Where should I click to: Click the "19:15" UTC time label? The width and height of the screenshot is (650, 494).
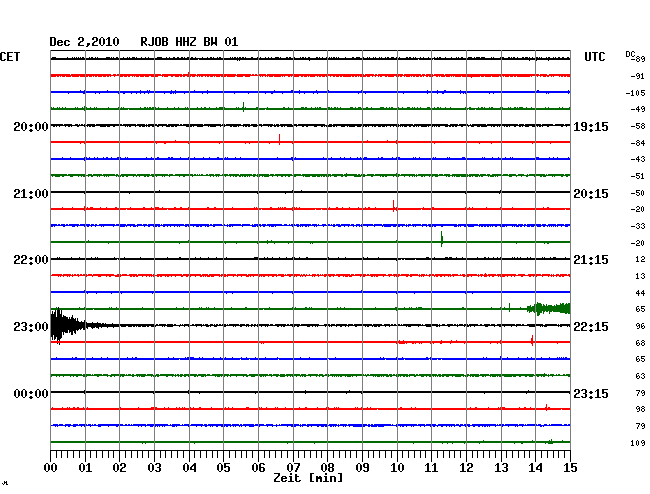[x=591, y=126]
